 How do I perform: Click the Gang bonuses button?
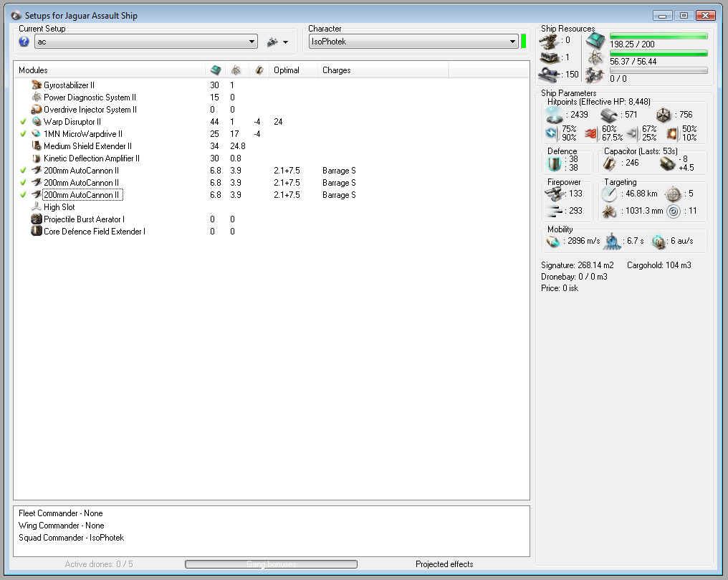pos(271,564)
